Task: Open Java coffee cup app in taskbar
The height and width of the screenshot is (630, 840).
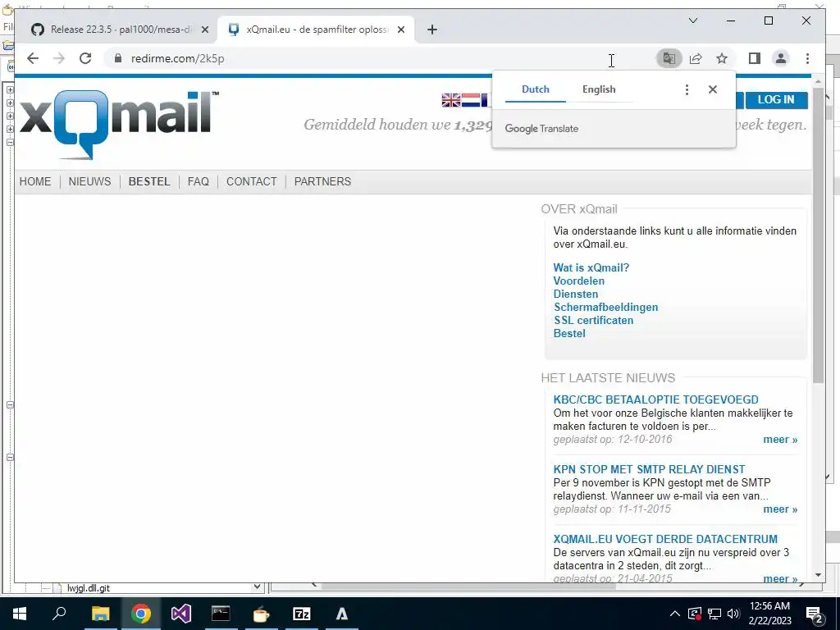Action: pyautogui.click(x=261, y=614)
